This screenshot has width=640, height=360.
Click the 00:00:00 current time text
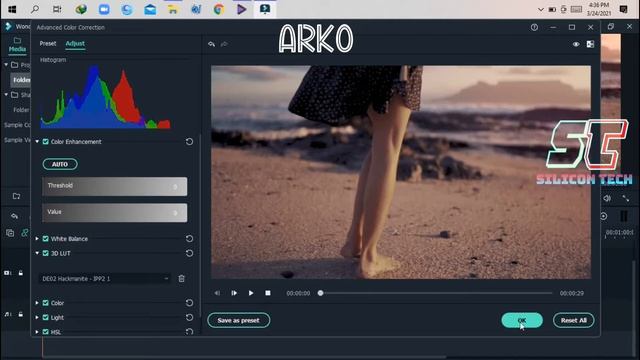pos(298,293)
